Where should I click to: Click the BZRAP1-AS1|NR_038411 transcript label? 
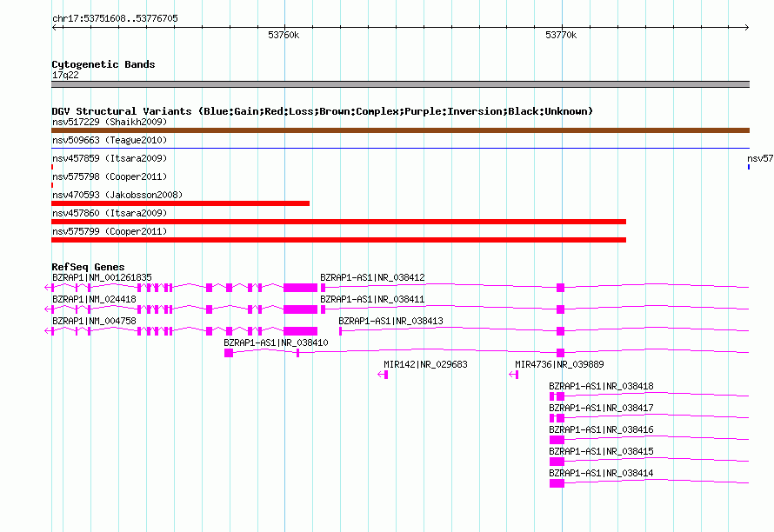(372, 300)
